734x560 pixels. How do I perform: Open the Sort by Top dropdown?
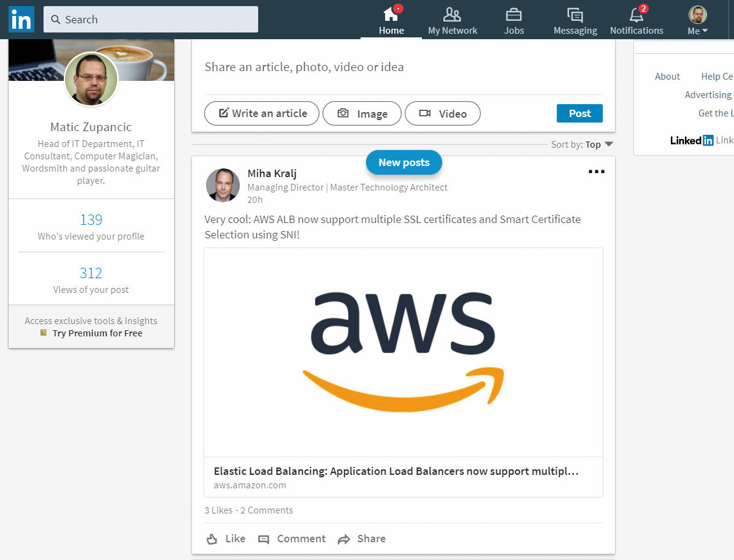[582, 145]
